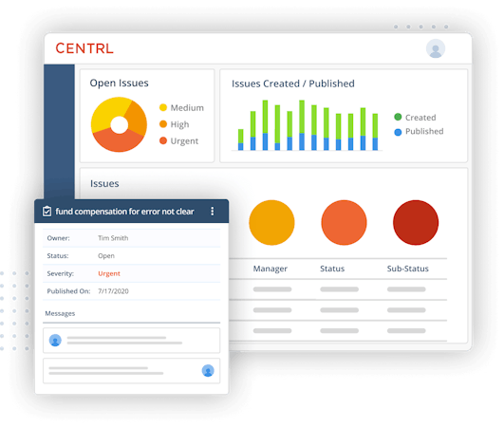Click the published date 7/17/2020

(113, 291)
